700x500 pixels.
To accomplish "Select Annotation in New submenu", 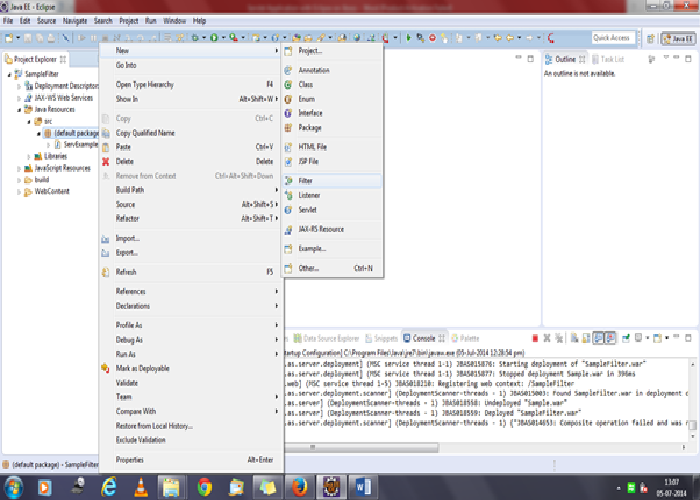I will pos(332,70).
